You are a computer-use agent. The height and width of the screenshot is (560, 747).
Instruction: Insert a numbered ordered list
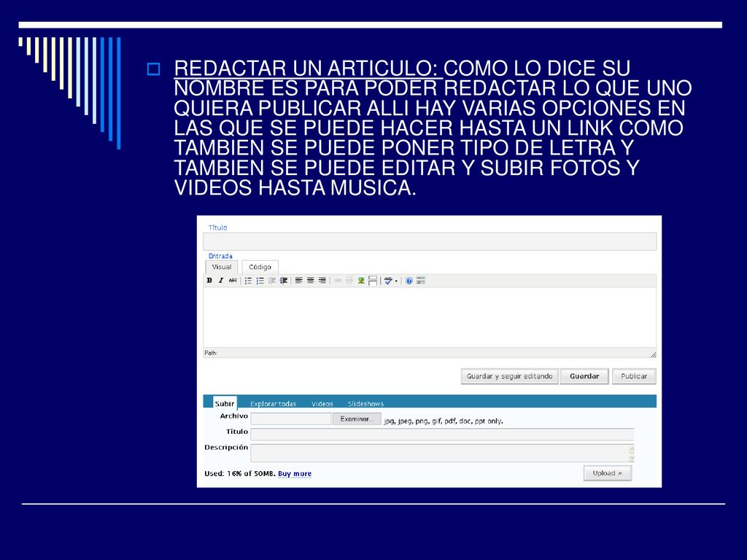(x=260, y=281)
